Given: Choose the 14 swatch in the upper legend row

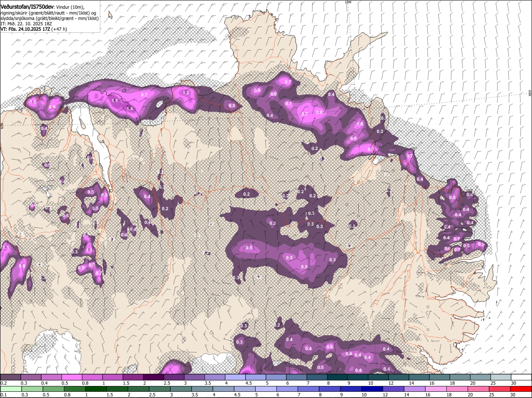Looking at the screenshot, I should tap(419, 377).
